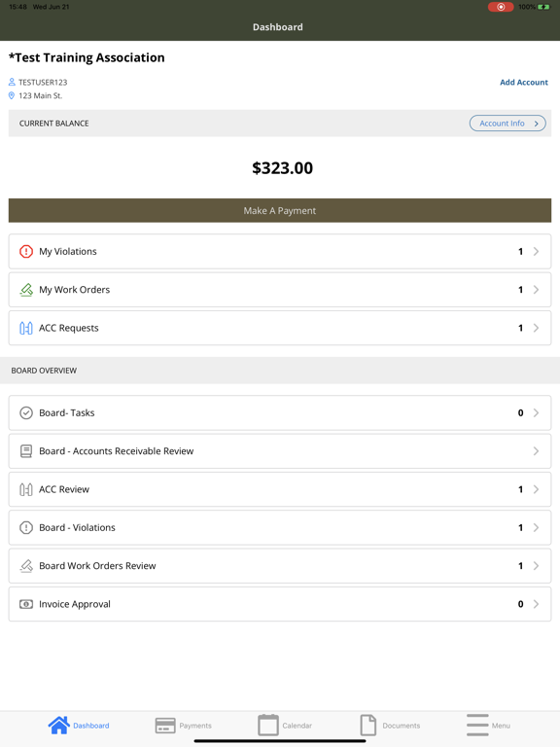Viewport: 560px width, 747px height.
Task: Expand ACC Requests row chevron
Action: [537, 328]
